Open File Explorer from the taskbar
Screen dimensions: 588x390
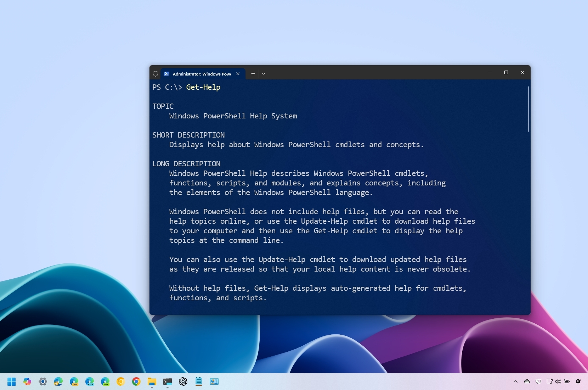pyautogui.click(x=152, y=381)
